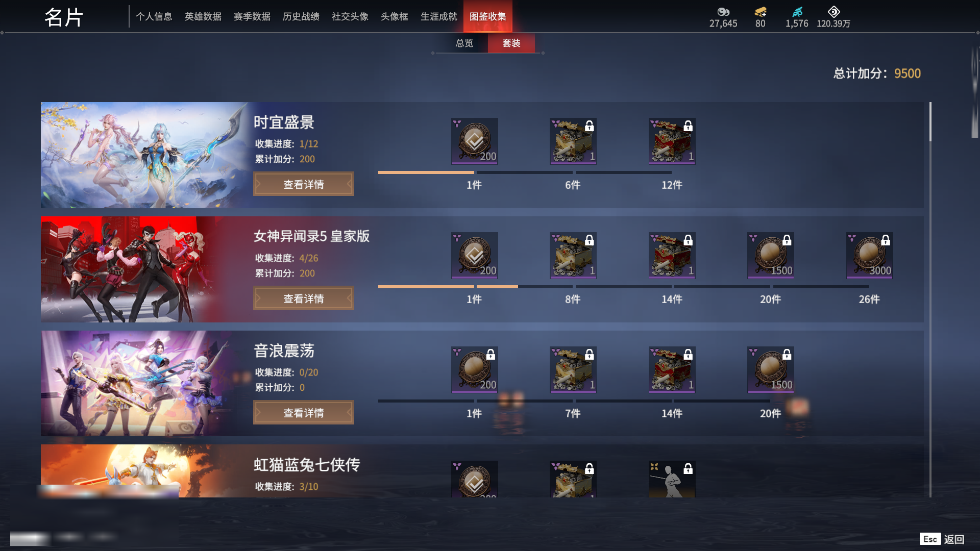980x551 pixels.
Task: Click the locked character silhouette reward in 虹猫蓝兔七侠传
Action: tap(672, 480)
